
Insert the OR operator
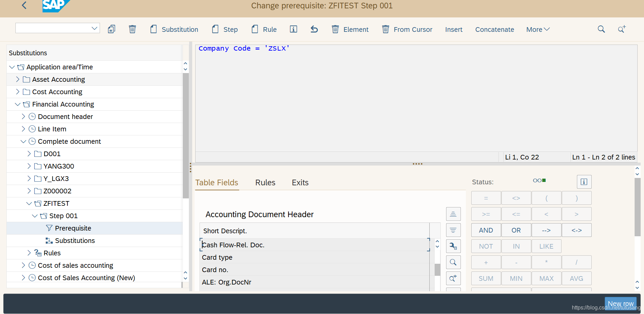(x=516, y=230)
